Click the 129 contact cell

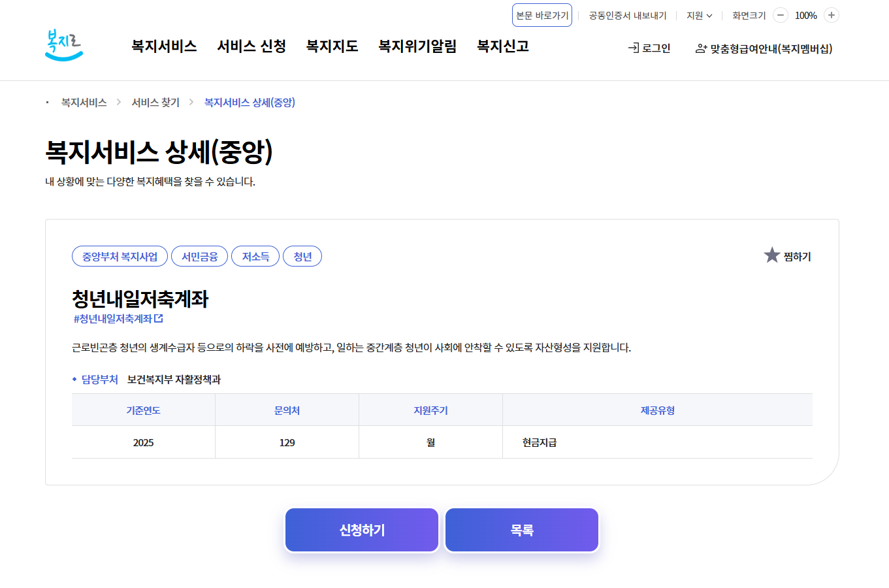point(287,442)
